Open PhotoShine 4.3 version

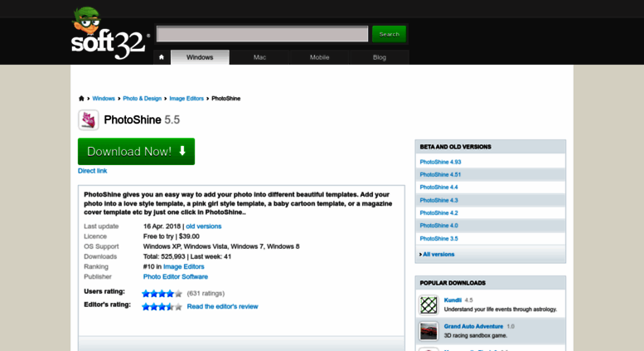(x=438, y=200)
